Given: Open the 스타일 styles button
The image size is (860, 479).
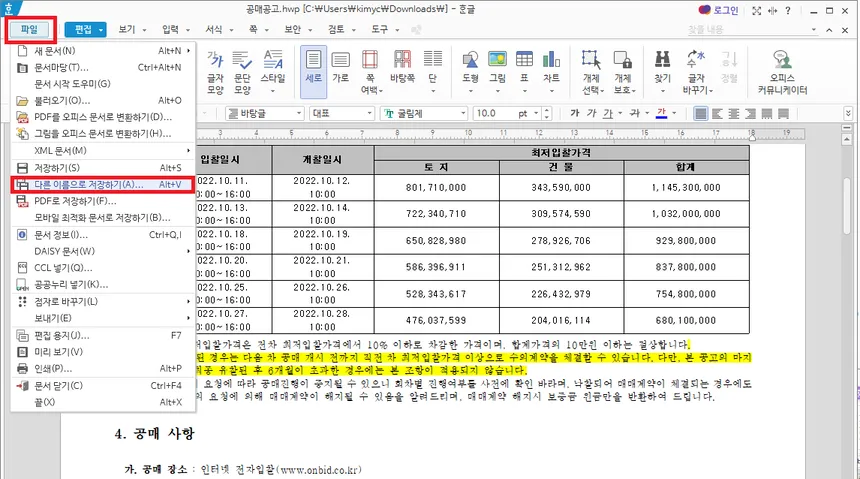Looking at the screenshot, I should click(273, 72).
